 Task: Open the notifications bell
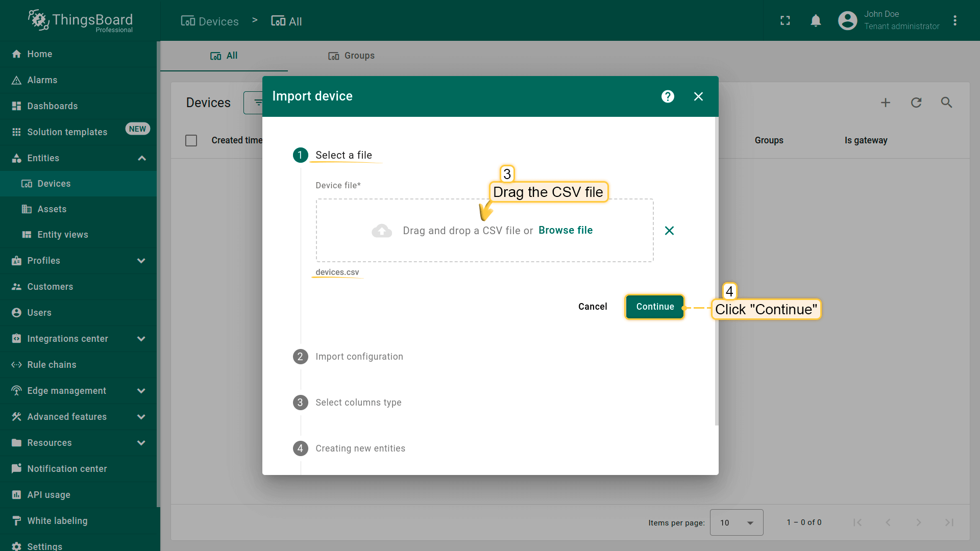click(816, 21)
